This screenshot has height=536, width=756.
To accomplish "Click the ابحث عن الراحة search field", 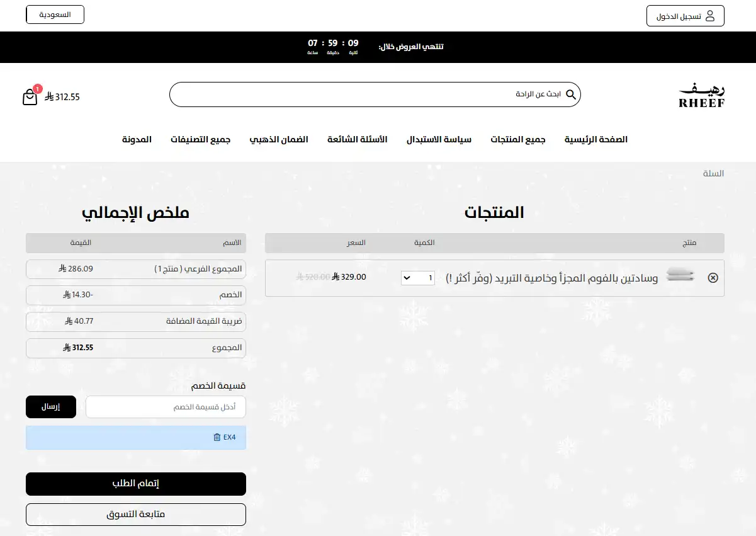I will (x=375, y=94).
